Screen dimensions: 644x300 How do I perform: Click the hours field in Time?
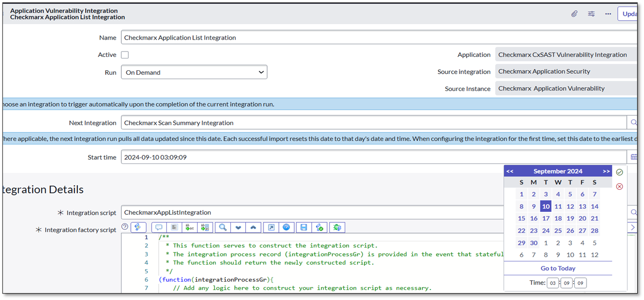coord(553,283)
